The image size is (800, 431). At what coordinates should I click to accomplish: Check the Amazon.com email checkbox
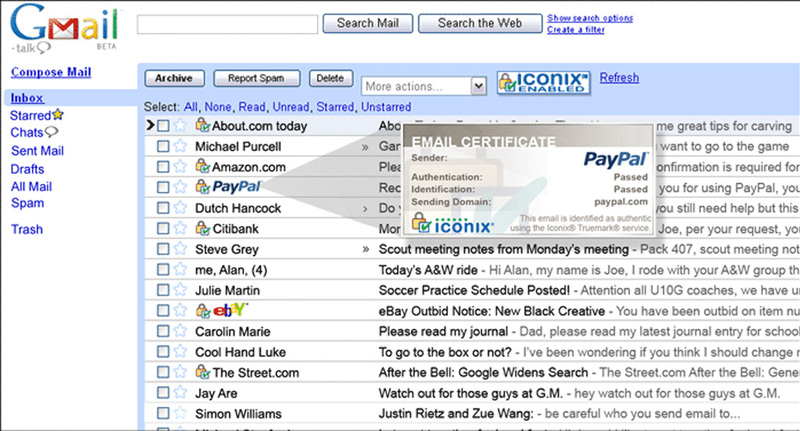point(163,167)
